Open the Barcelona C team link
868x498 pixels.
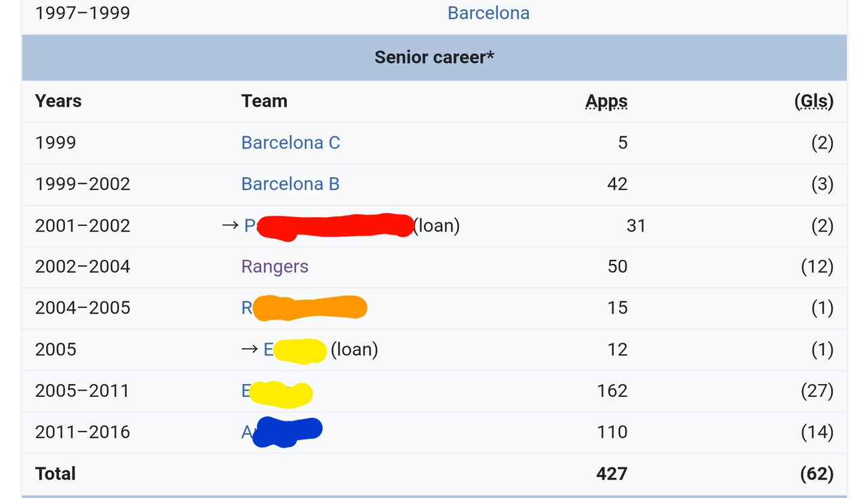tap(290, 142)
